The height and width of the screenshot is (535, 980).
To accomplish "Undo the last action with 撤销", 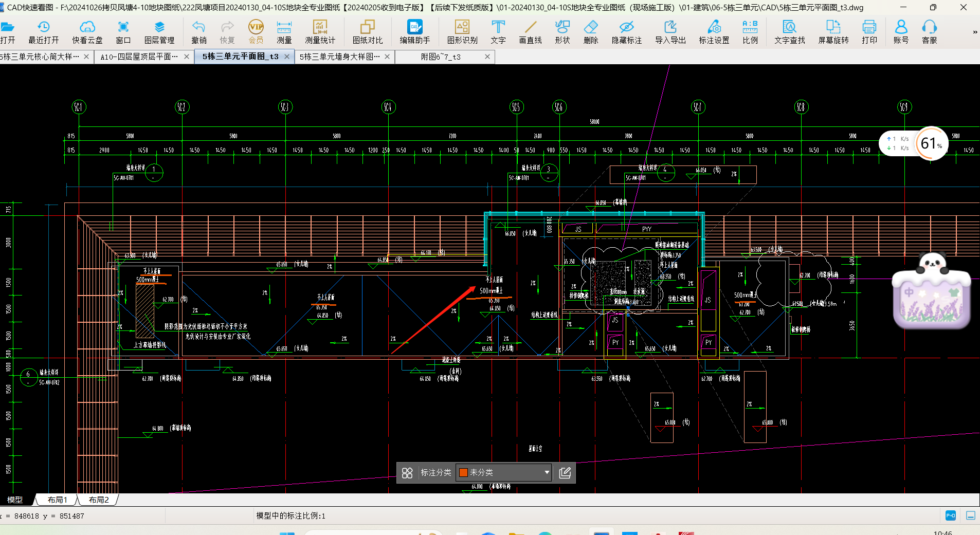I will pyautogui.click(x=199, y=32).
